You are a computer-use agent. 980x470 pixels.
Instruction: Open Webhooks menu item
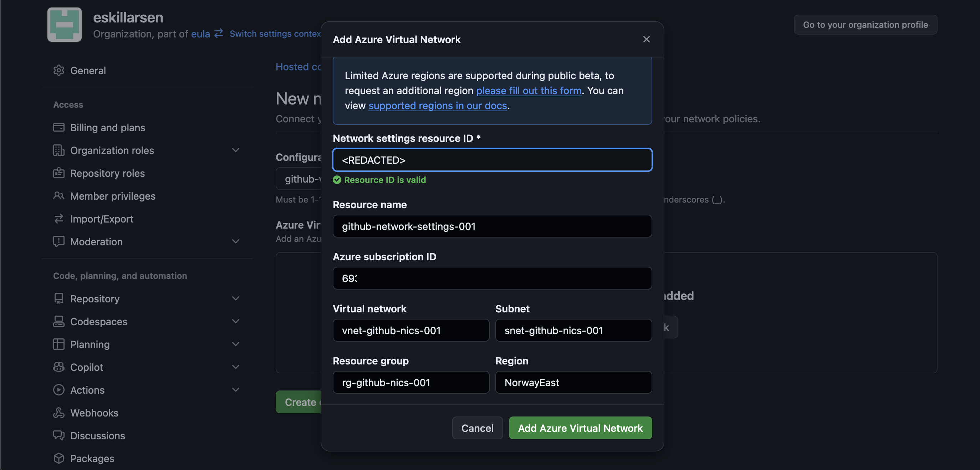pos(147,413)
